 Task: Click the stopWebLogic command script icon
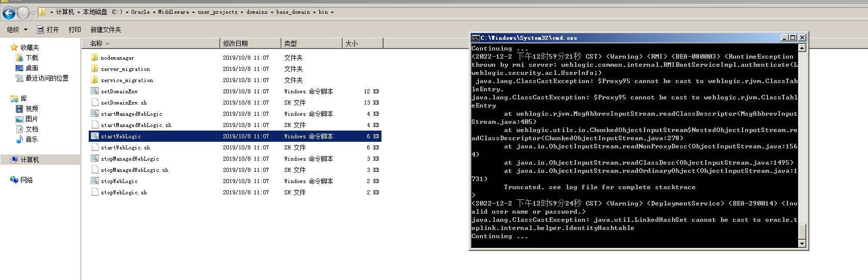pyautogui.click(x=95, y=181)
